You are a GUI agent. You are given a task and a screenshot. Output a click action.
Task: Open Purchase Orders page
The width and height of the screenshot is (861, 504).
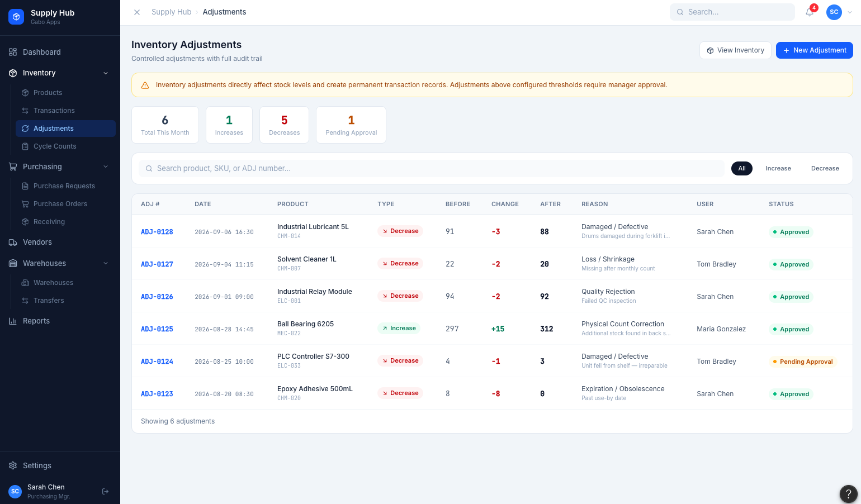[x=65, y=204]
